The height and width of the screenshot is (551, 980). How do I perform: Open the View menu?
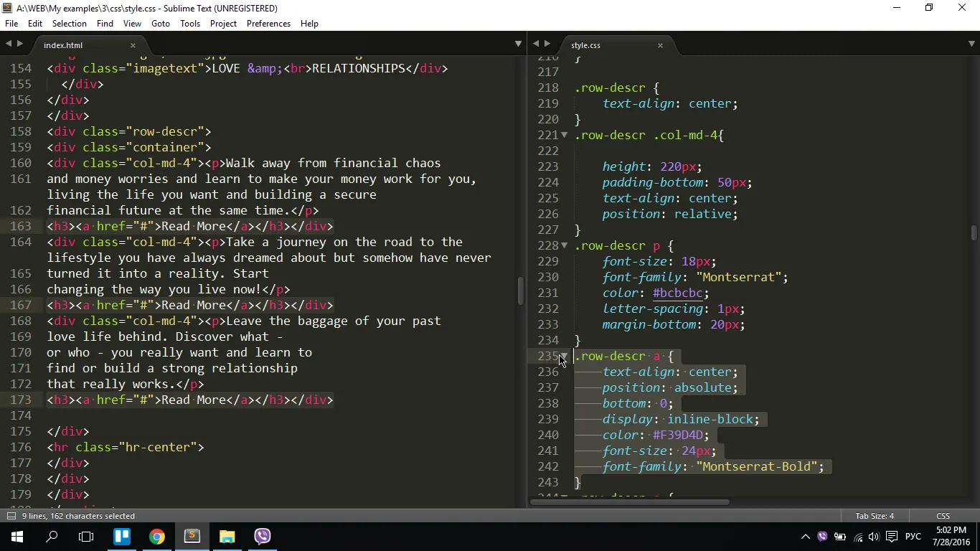click(132, 24)
